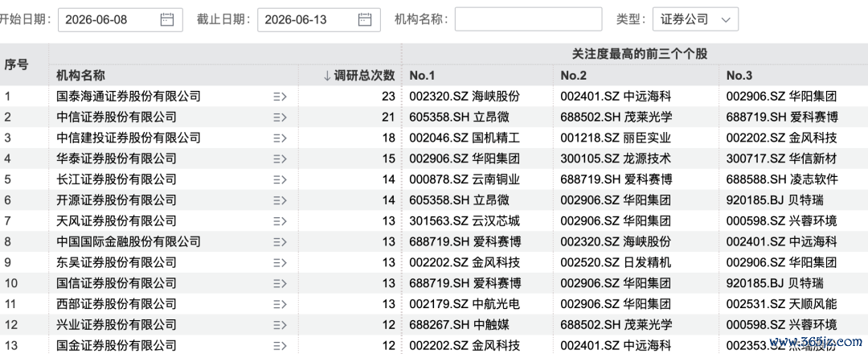
Task: Click 300105.SZ 龙源技术 stock cell
Action: [616, 158]
